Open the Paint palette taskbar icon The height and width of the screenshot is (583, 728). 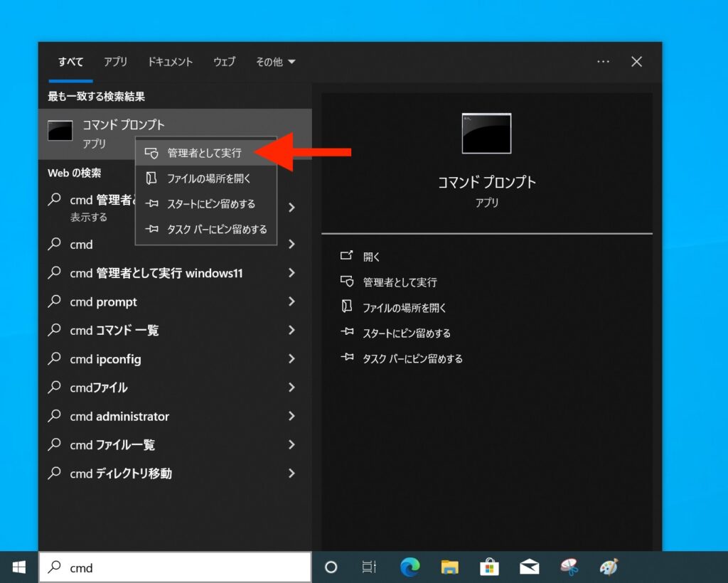pyautogui.click(x=609, y=567)
